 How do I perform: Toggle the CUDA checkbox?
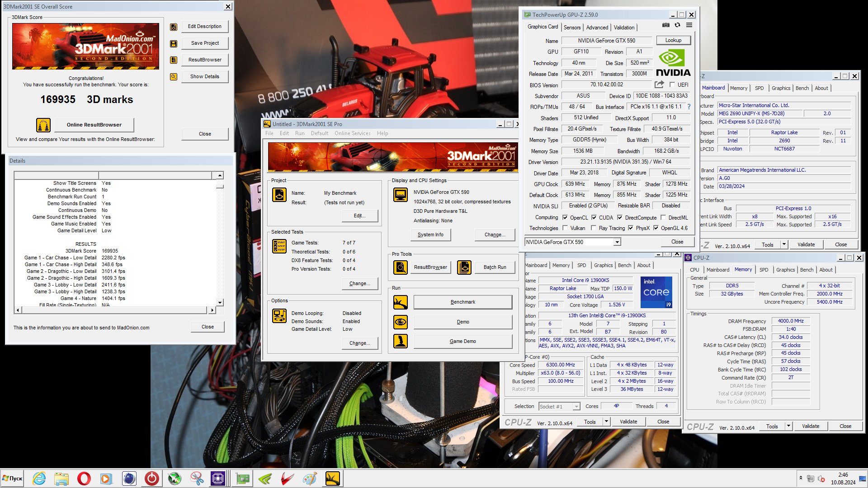coord(594,217)
